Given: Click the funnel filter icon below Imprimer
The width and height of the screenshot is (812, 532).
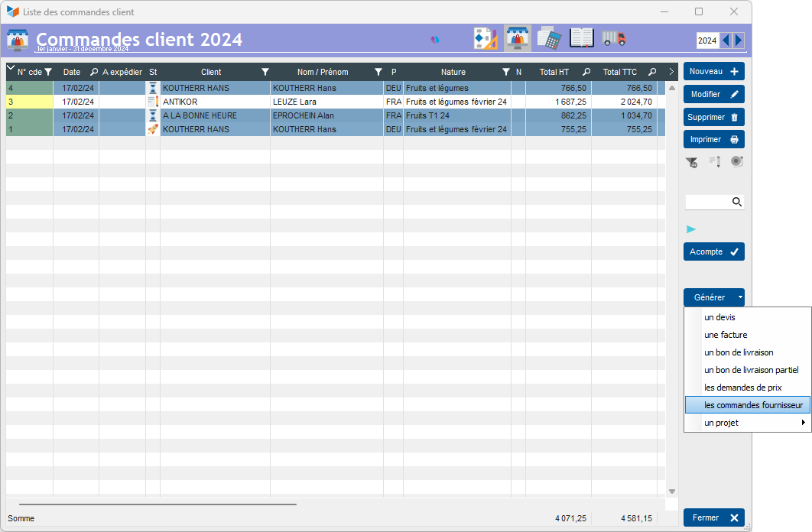Looking at the screenshot, I should point(692,162).
